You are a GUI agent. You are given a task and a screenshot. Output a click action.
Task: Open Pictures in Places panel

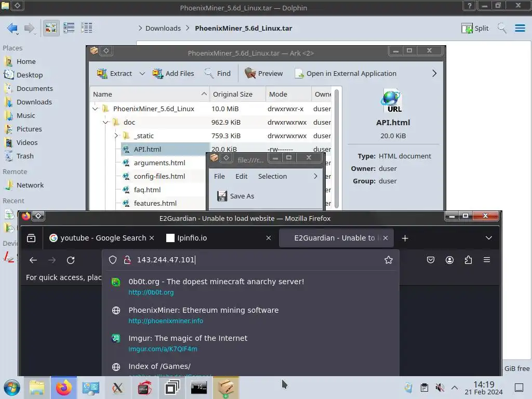(x=29, y=129)
